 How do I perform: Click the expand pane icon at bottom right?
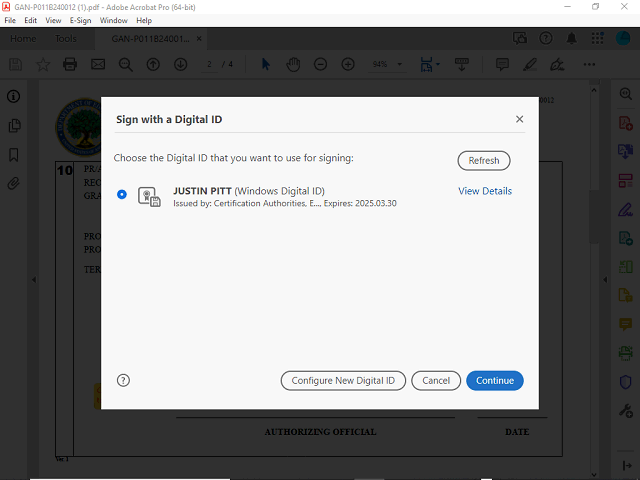pos(627,465)
